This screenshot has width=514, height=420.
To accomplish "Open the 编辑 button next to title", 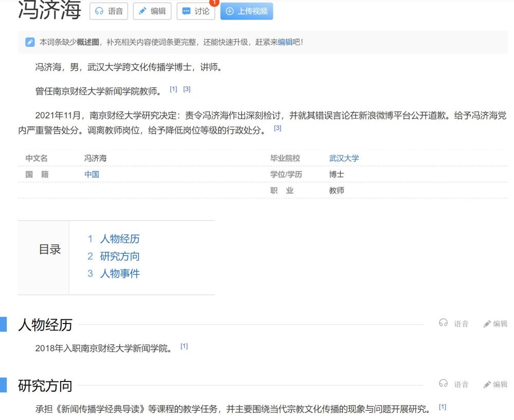I will (x=152, y=11).
